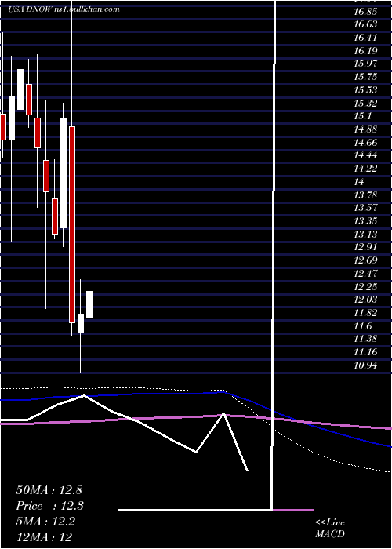Click the 12.47 price axis label

pyautogui.click(x=365, y=274)
